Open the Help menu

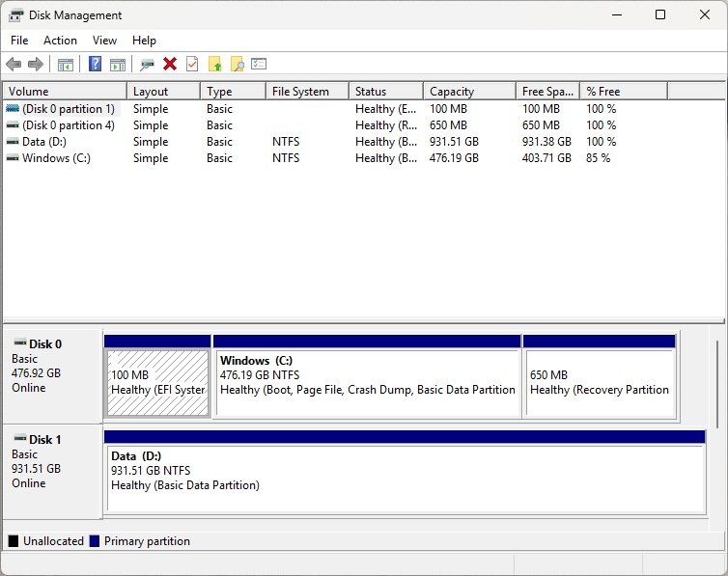144,41
